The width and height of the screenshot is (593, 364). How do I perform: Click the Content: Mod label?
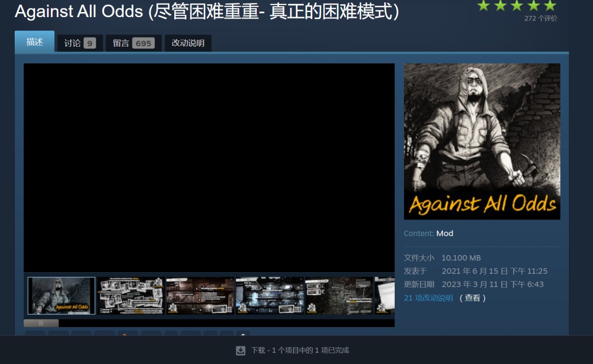point(429,233)
